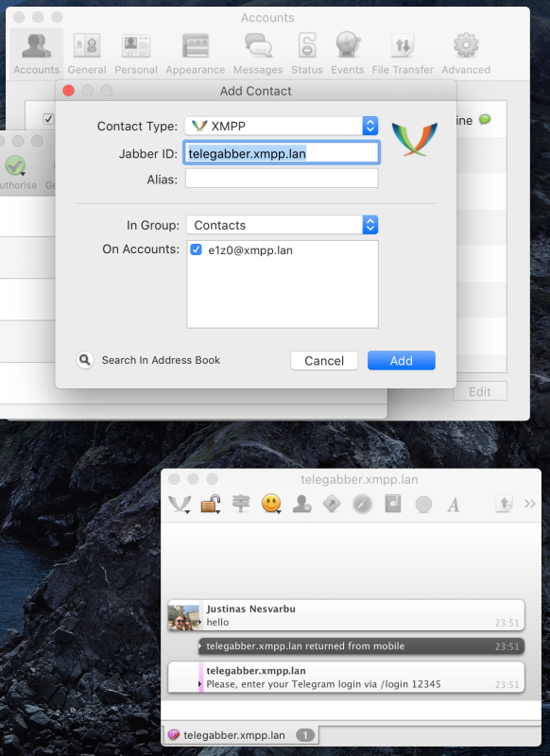
Task: Click the Search In Address Book magnifier icon
Action: pos(85,360)
